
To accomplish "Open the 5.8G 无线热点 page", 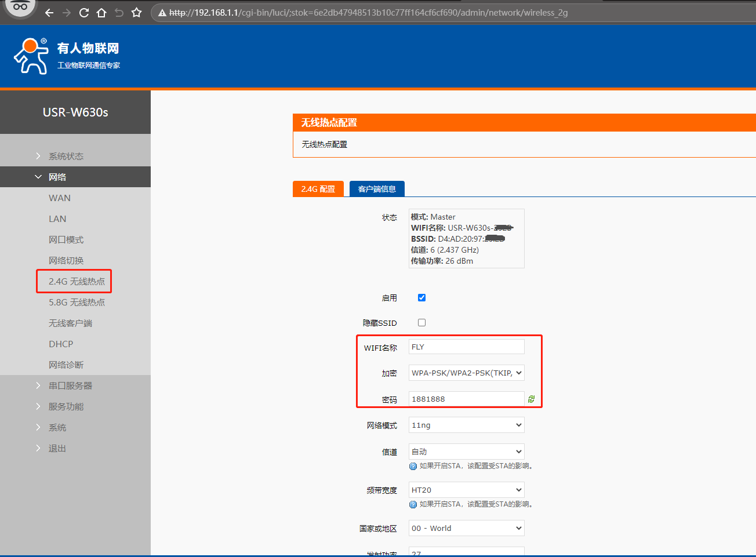I will [77, 302].
